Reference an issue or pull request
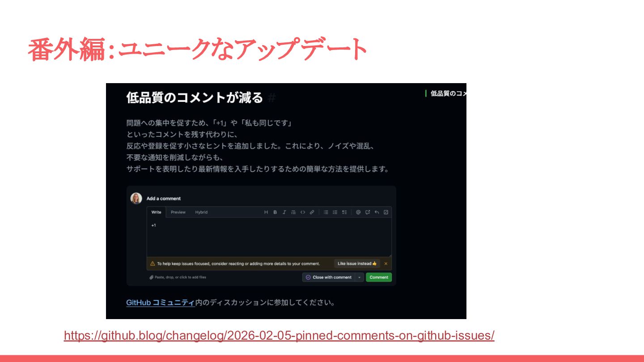 [368, 212]
